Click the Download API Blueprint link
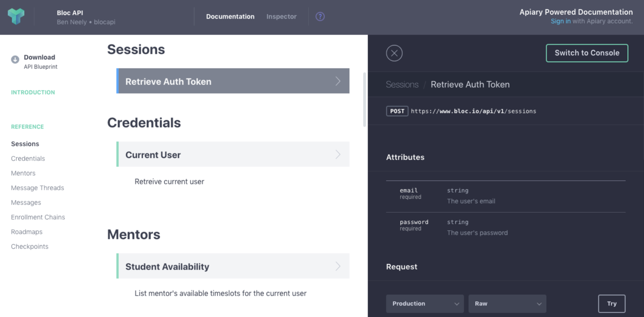This screenshot has width=644, height=317. [x=40, y=62]
